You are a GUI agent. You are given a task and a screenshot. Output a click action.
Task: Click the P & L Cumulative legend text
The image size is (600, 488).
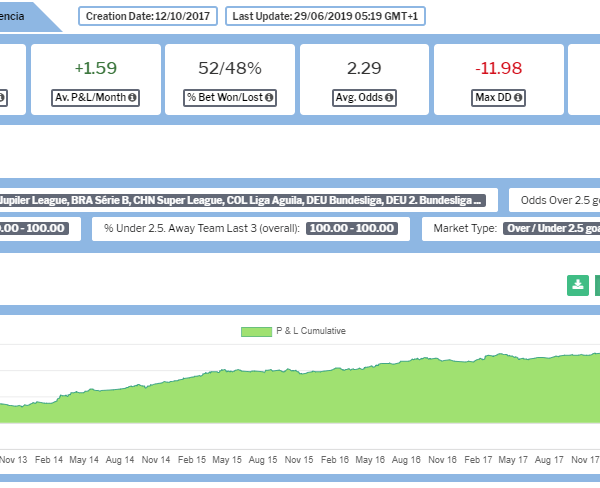pos(311,331)
